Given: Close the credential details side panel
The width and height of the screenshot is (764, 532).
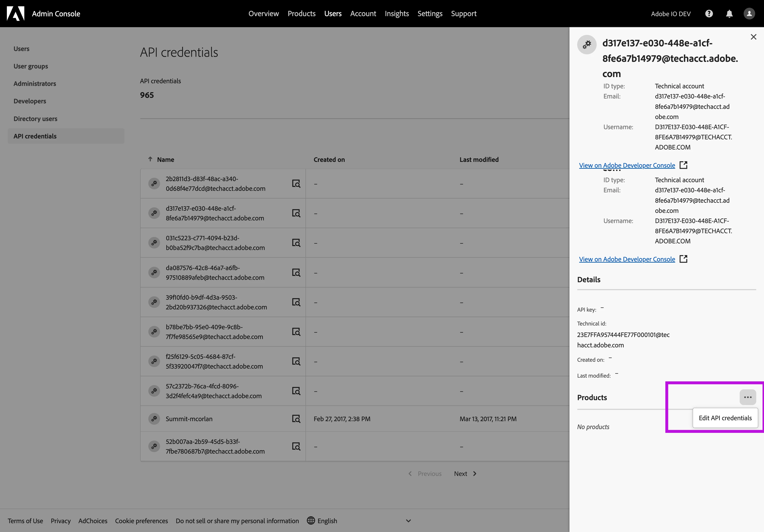Looking at the screenshot, I should (x=753, y=37).
